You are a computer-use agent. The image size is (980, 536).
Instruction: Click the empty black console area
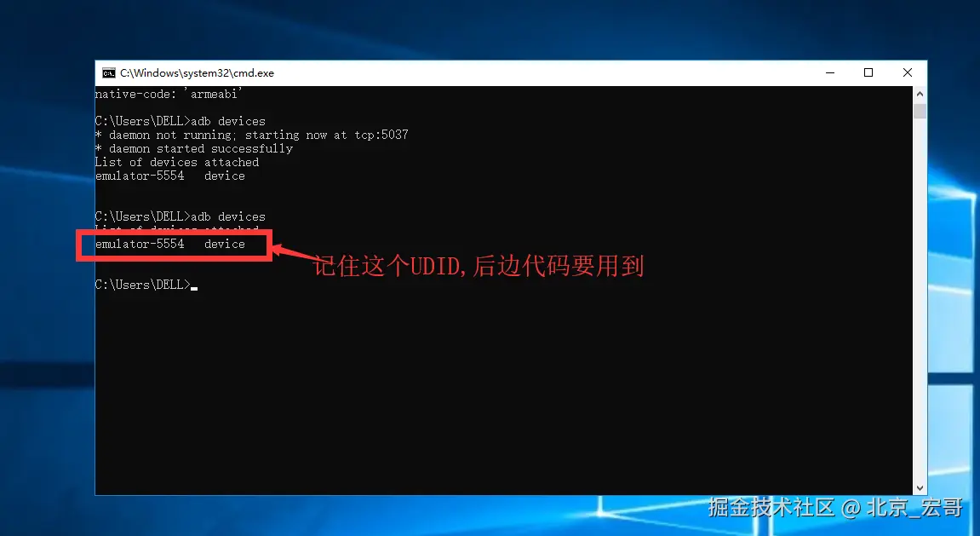(500, 388)
